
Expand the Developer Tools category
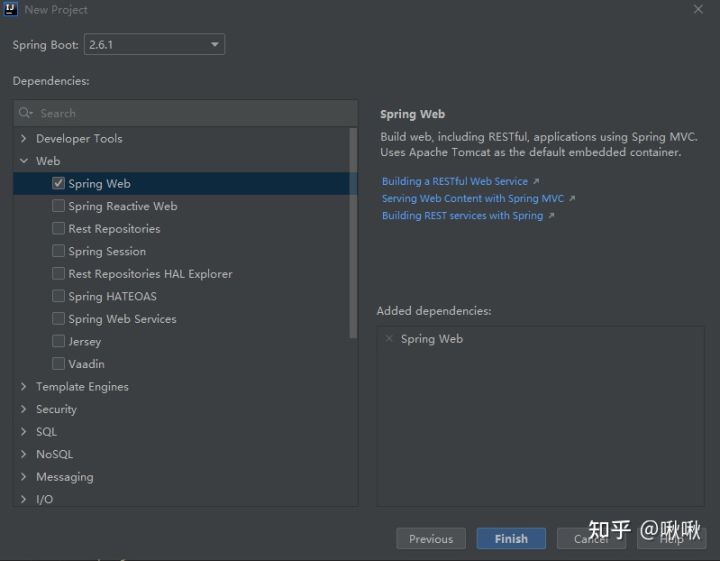[x=23, y=138]
